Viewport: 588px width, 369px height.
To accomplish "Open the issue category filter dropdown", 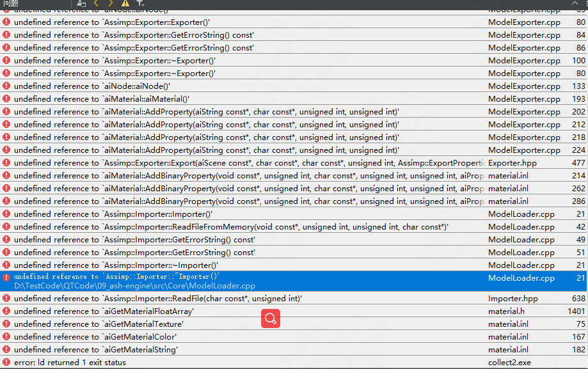I will tap(140, 3).
